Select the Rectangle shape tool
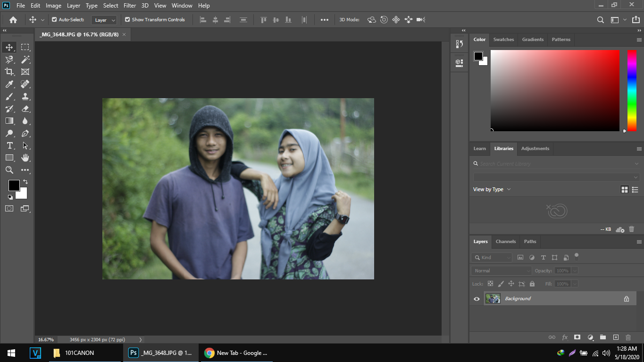Image resolution: width=644 pixels, height=362 pixels. pyautogui.click(x=9, y=158)
